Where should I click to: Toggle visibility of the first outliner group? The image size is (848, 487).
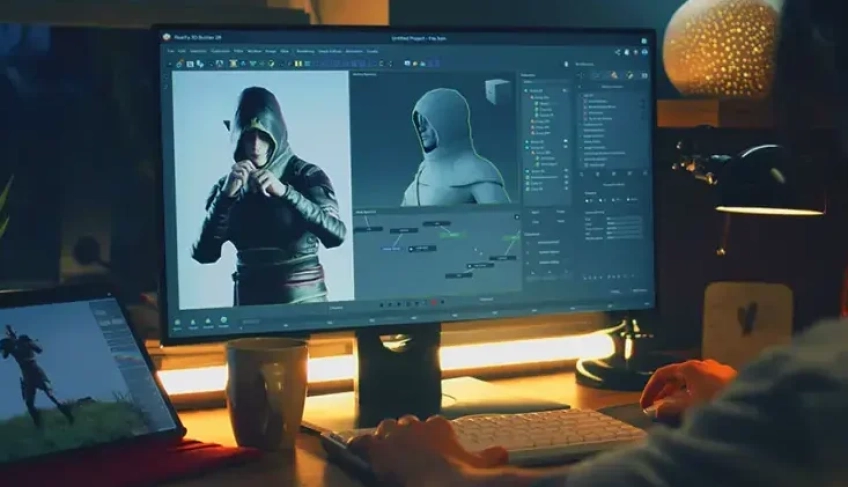click(x=566, y=91)
